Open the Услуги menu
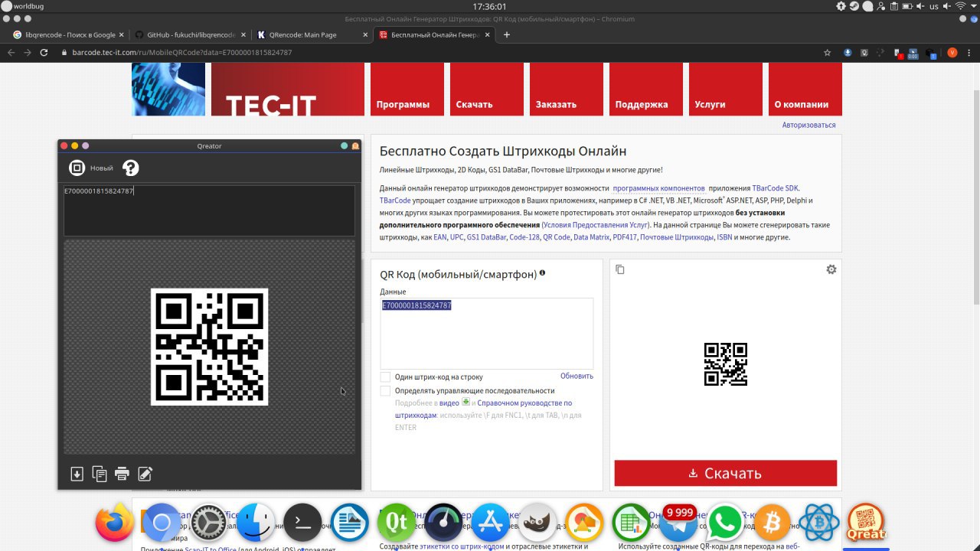The height and width of the screenshot is (551, 980). coord(726,90)
